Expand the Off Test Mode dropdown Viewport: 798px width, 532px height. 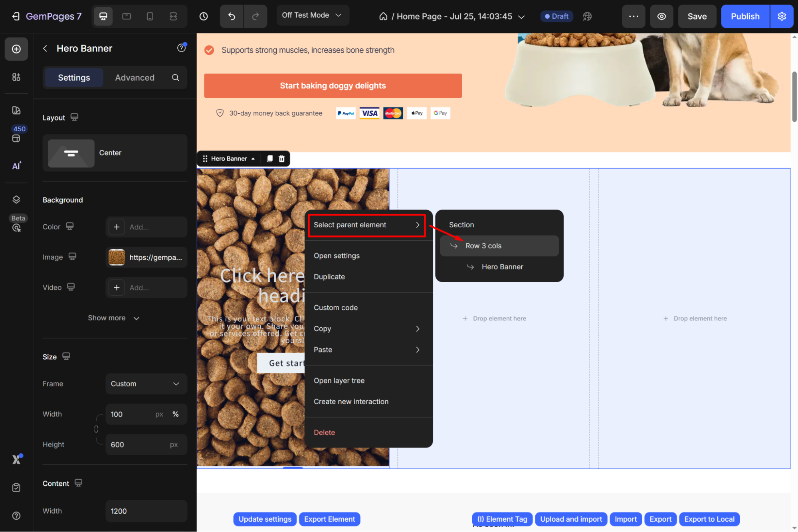coord(312,15)
